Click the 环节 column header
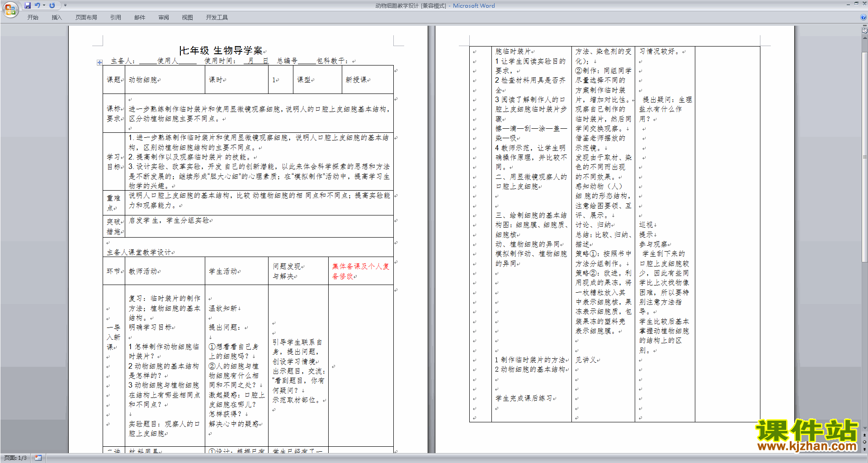Viewport: 868px width, 463px height. click(x=113, y=271)
